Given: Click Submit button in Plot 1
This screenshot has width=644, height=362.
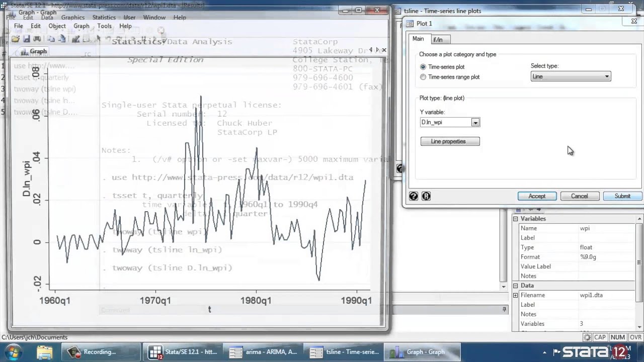Looking at the screenshot, I should click(622, 196).
